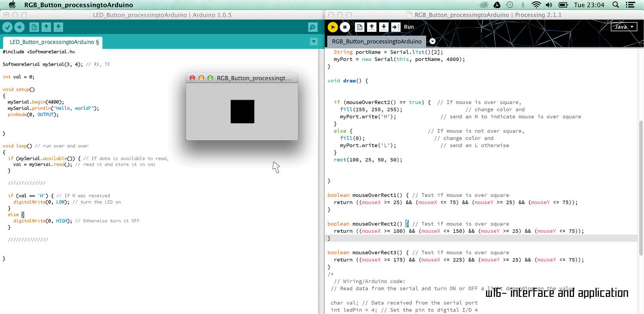The height and width of the screenshot is (314, 644).
Task: Open the tab menu arrow in Arduino
Action: (x=314, y=42)
